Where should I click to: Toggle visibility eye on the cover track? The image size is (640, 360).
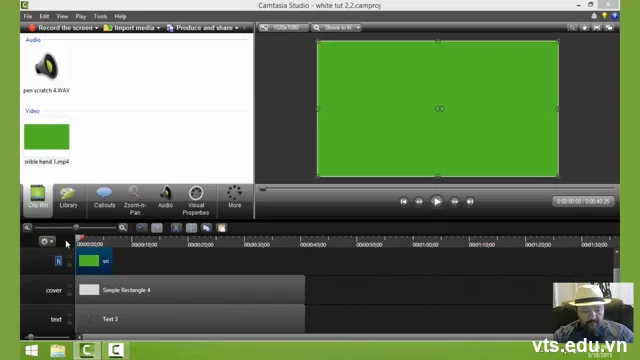point(69,286)
